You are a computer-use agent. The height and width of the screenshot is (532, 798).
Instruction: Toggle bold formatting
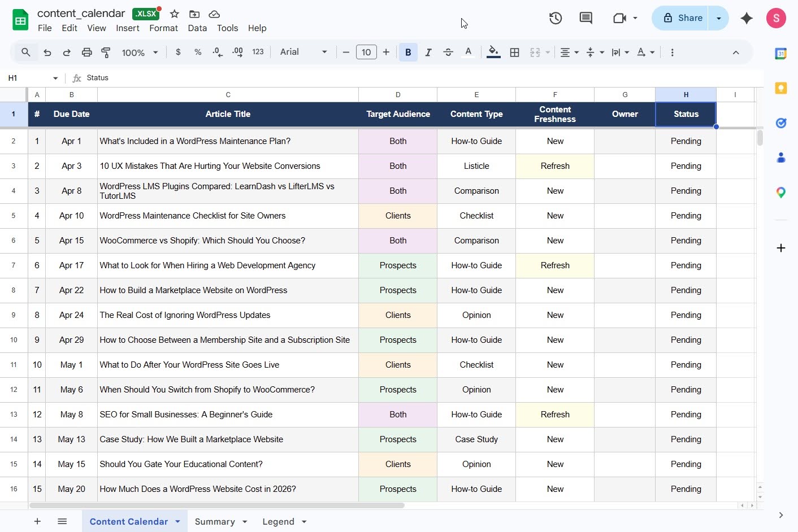pyautogui.click(x=408, y=53)
